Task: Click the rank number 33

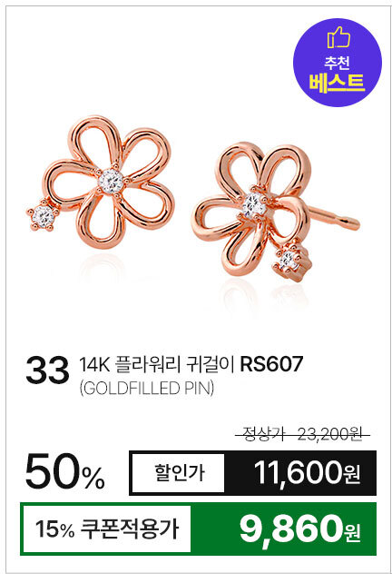Action: coord(47,371)
